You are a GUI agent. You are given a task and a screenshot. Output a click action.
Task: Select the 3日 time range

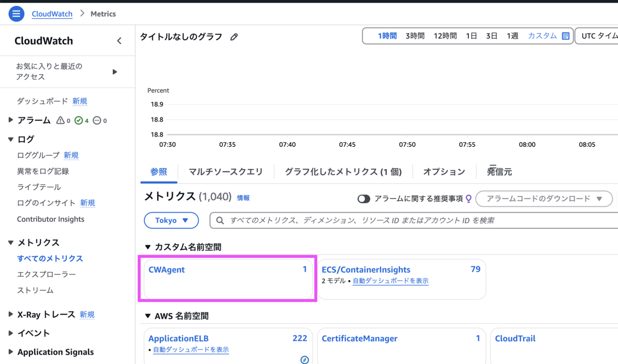(492, 36)
